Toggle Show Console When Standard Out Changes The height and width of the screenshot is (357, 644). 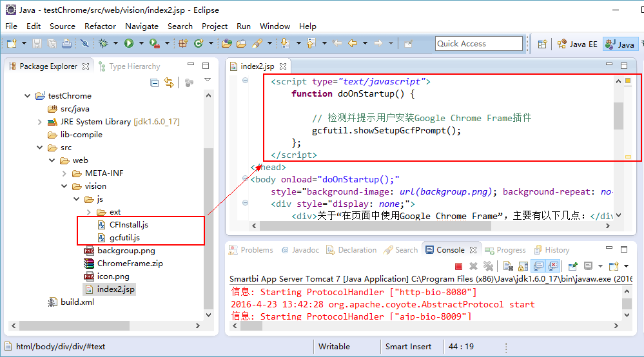click(x=538, y=266)
